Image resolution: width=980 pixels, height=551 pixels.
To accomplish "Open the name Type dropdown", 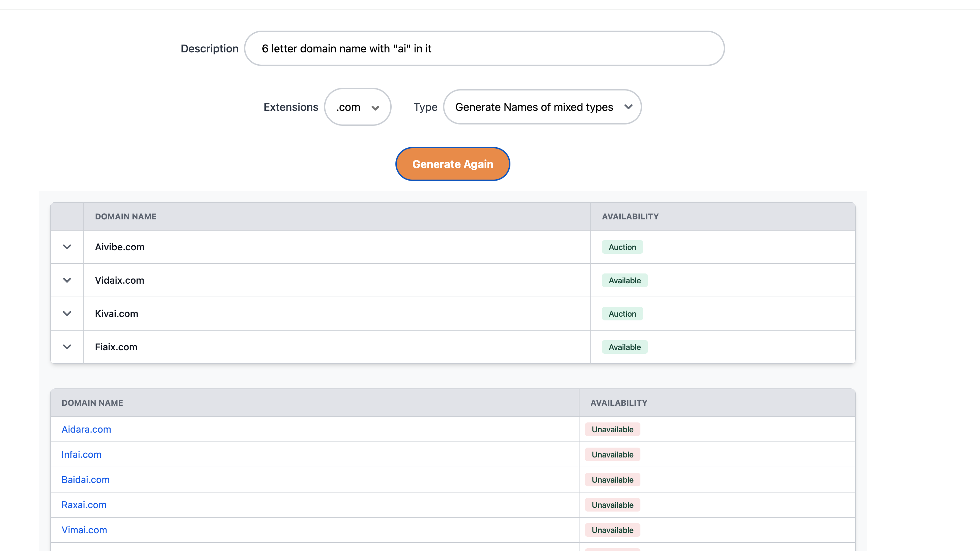I will point(542,107).
